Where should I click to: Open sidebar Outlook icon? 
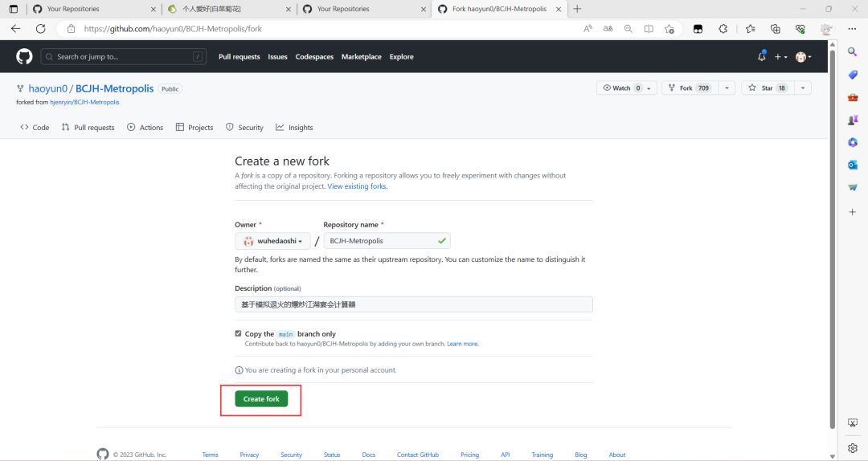[853, 165]
